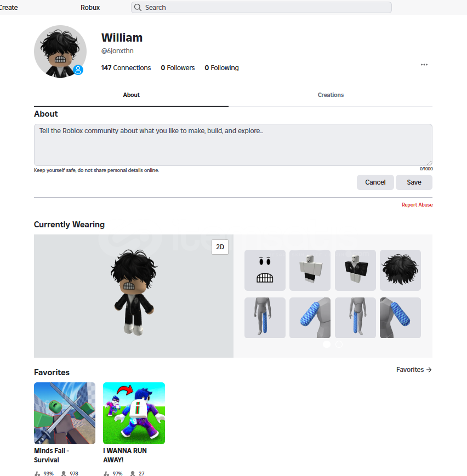Expand Favorites with the arrow link
The width and height of the screenshot is (467, 476).
(414, 369)
